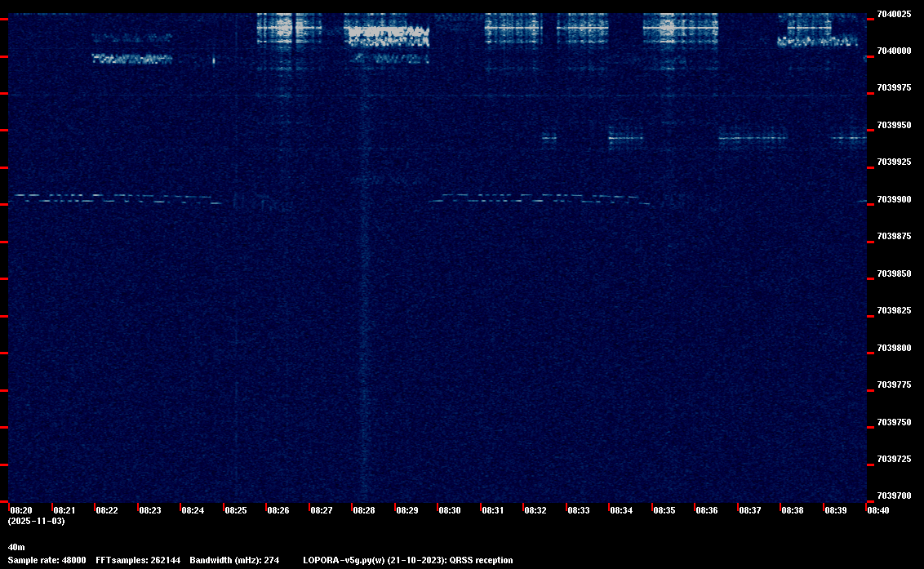Click the 40m band label
Screen dimensions: 924x569
[x=16, y=548]
